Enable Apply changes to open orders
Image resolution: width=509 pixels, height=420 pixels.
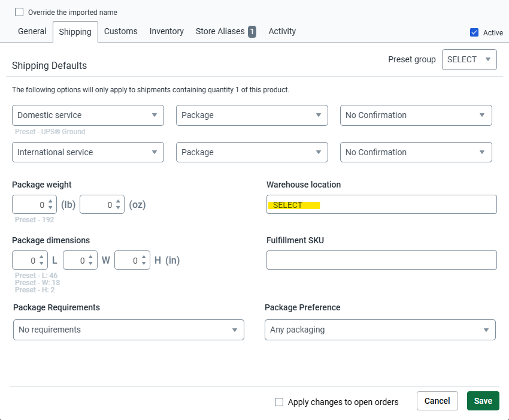coord(279,402)
